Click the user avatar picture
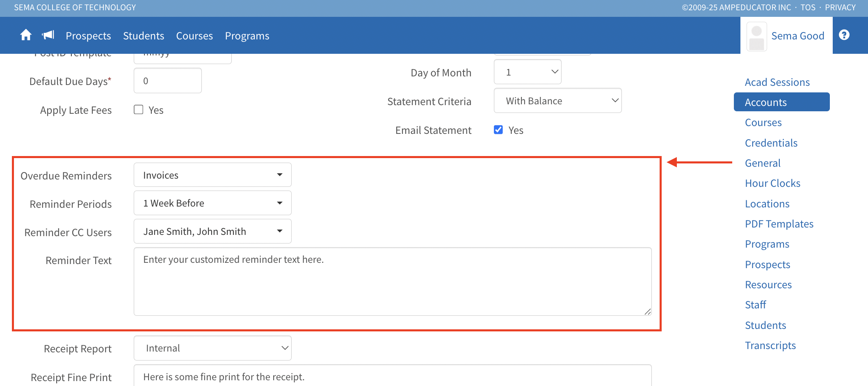 (756, 36)
